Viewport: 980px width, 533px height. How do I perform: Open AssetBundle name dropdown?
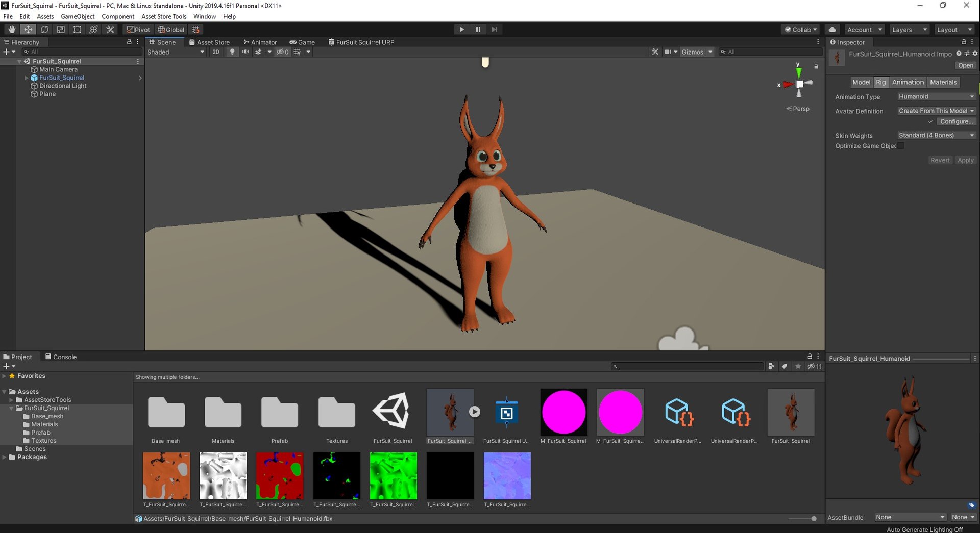911,517
